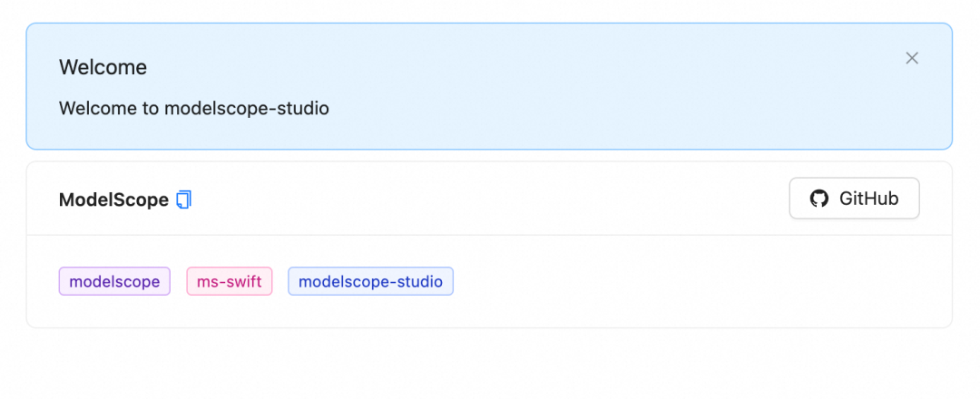980x399 pixels.
Task: Click the card header area between title and GitHub
Action: click(487, 199)
